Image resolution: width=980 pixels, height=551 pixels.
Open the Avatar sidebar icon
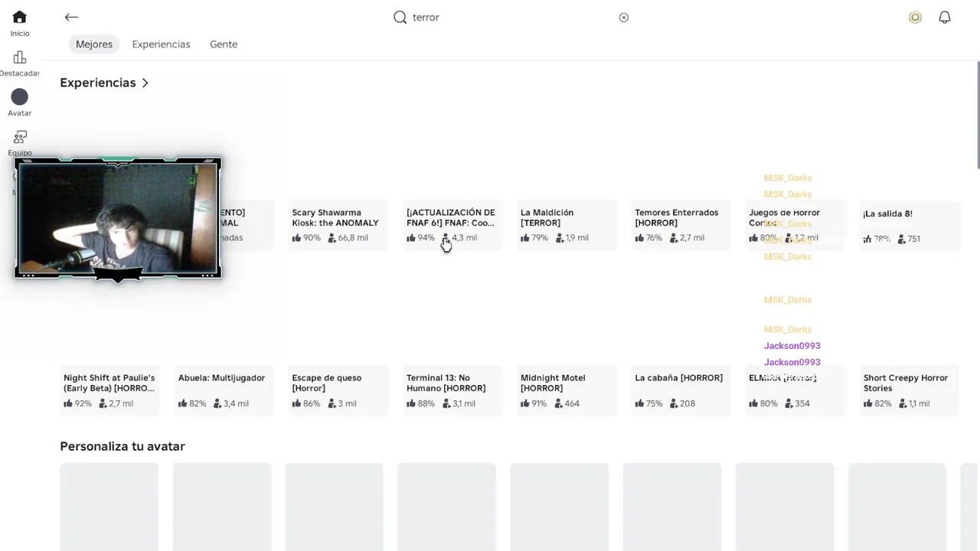[x=20, y=97]
